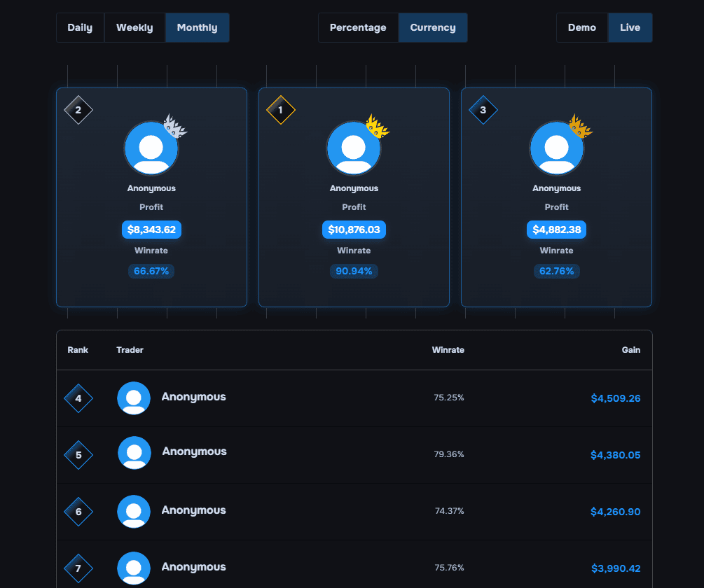Click the bronze crown on third place card
This screenshot has width=704, height=588.
[x=580, y=127]
